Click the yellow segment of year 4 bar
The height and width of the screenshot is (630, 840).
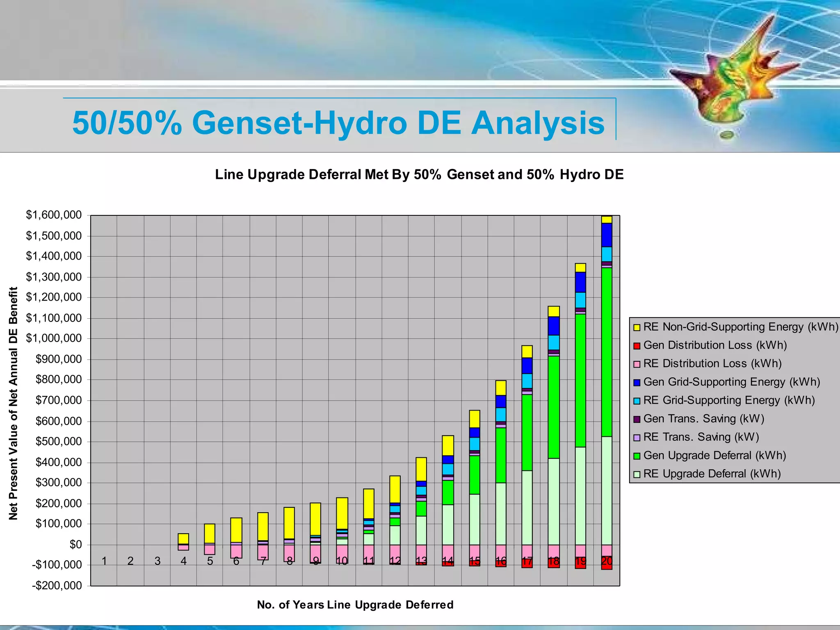[183, 539]
